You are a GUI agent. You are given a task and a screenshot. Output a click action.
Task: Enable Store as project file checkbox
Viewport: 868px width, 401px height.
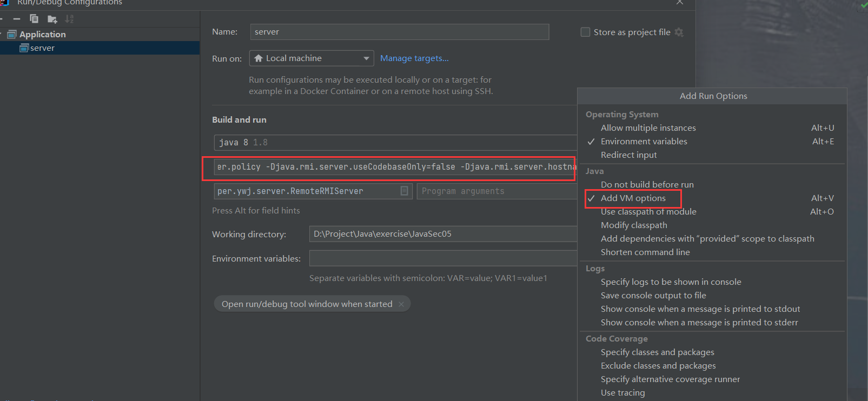click(585, 32)
